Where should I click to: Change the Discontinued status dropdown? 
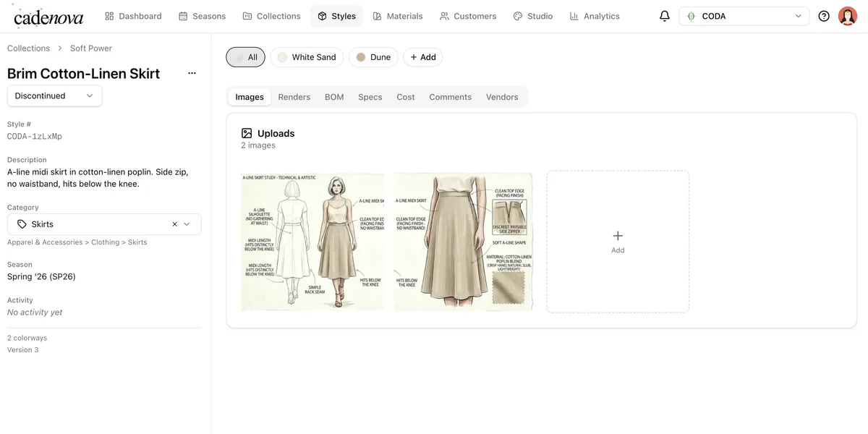click(x=54, y=95)
